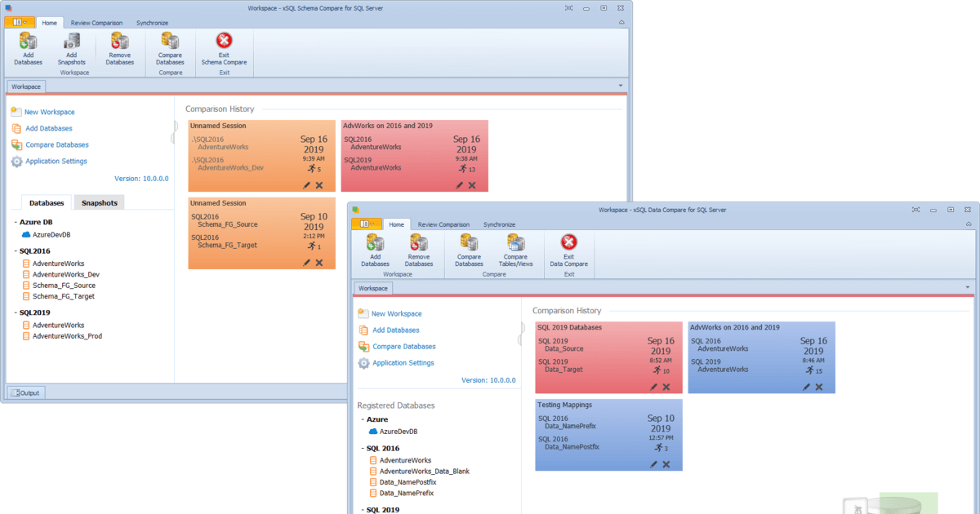The height and width of the screenshot is (514, 980).
Task: Switch to Review Comparison tab in Data Compare
Action: point(443,224)
